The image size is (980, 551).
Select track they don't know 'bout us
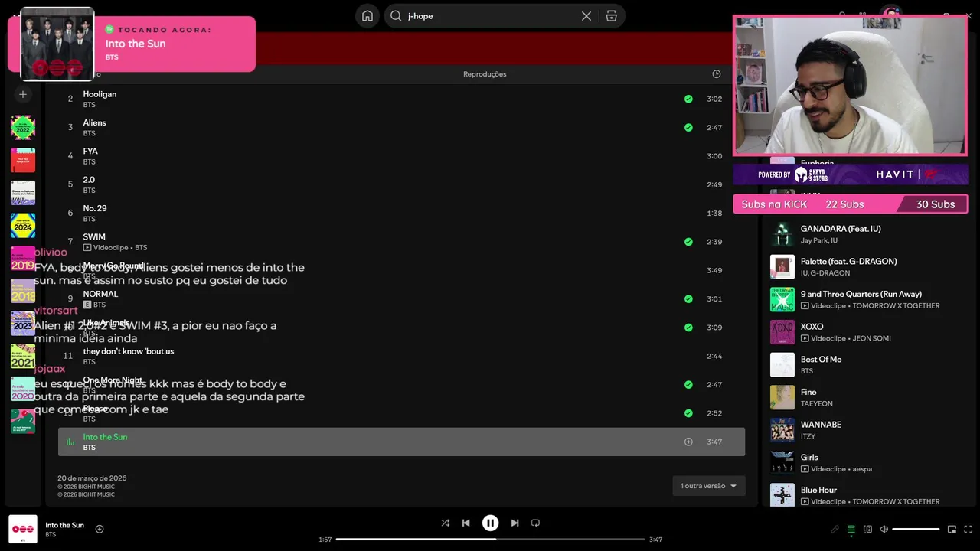tap(129, 351)
